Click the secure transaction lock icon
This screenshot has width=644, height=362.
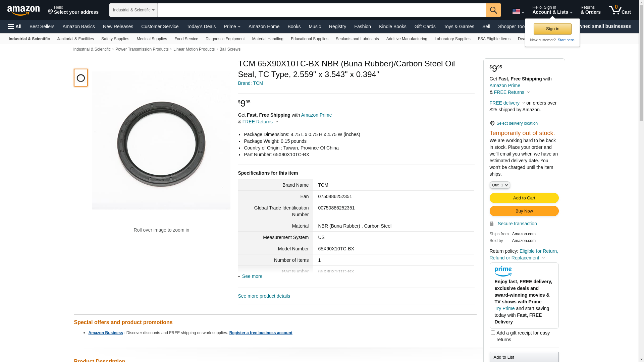(x=491, y=224)
